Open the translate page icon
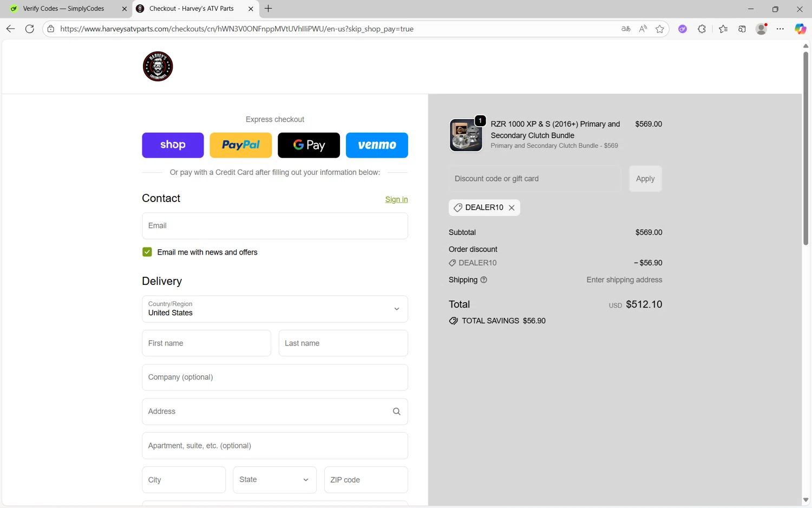The height and width of the screenshot is (508, 812). [x=626, y=29]
